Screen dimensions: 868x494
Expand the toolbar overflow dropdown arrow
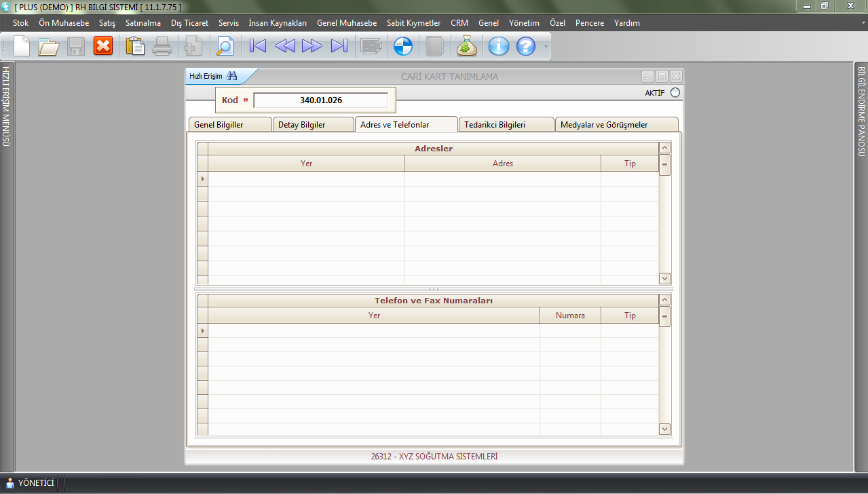(545, 47)
